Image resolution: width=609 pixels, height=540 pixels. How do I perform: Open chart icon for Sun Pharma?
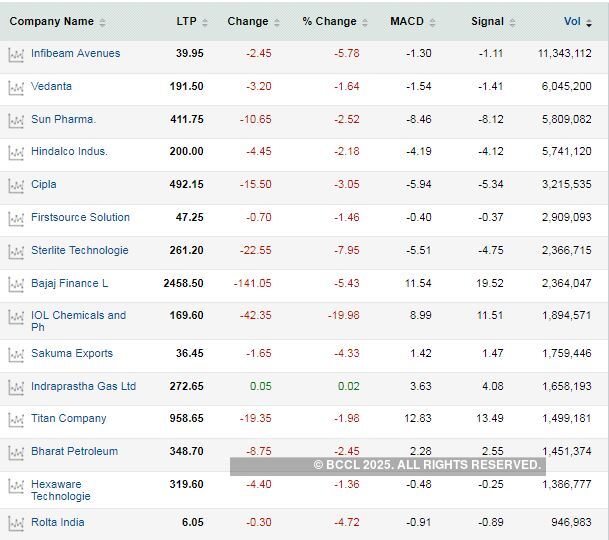coord(16,121)
